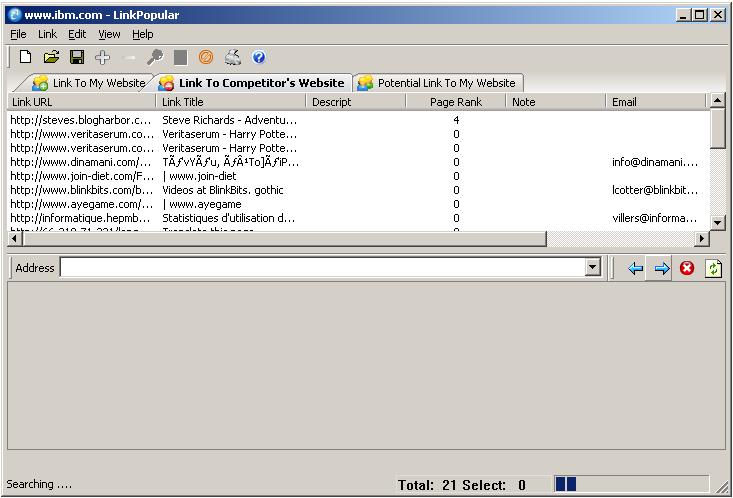The width and height of the screenshot is (733, 498).
Task: Sort by Email column header
Action: (655, 102)
